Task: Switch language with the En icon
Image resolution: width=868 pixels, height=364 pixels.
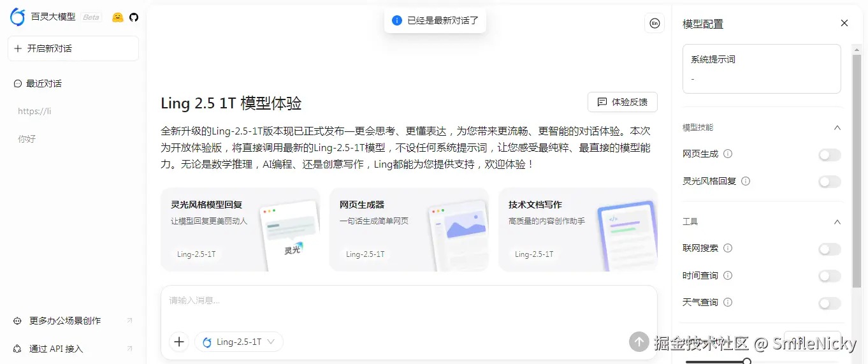Action: 655,24
